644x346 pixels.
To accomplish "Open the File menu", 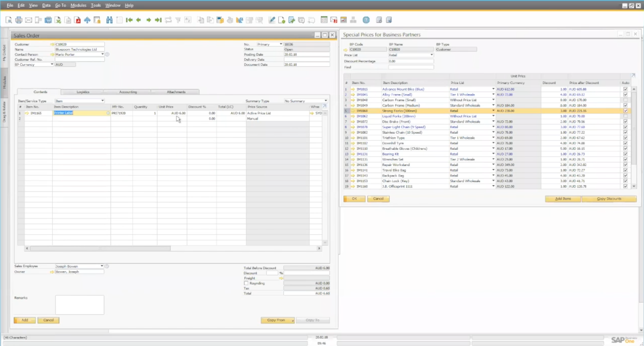I will [x=10, y=5].
